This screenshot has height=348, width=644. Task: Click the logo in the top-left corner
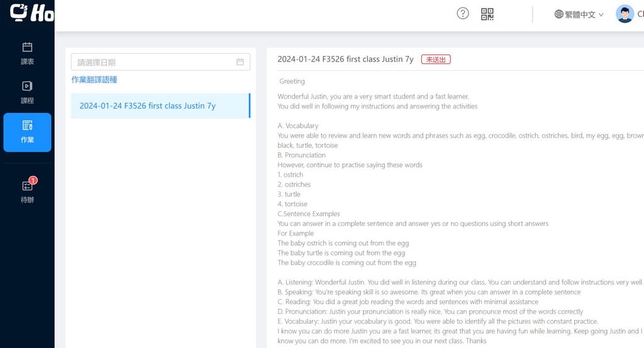31,13
